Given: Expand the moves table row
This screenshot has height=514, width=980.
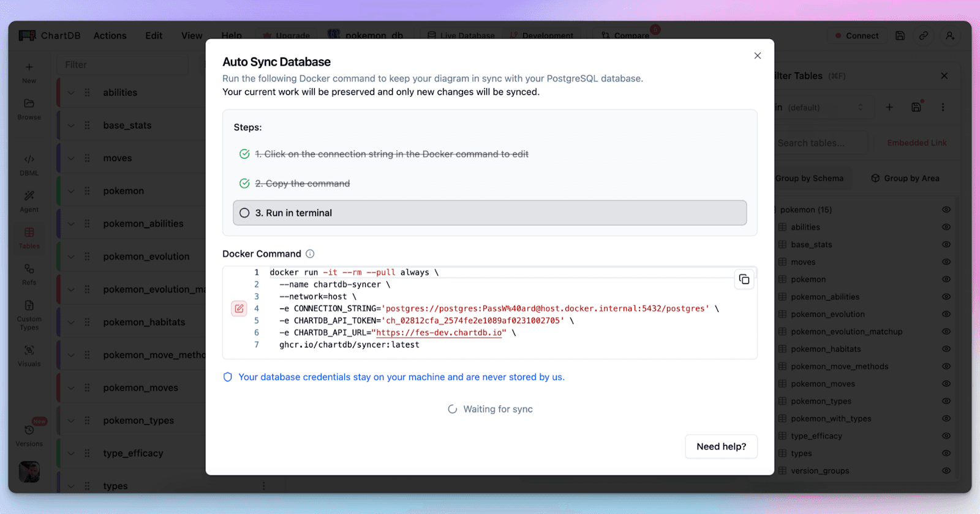Looking at the screenshot, I should click(x=71, y=158).
